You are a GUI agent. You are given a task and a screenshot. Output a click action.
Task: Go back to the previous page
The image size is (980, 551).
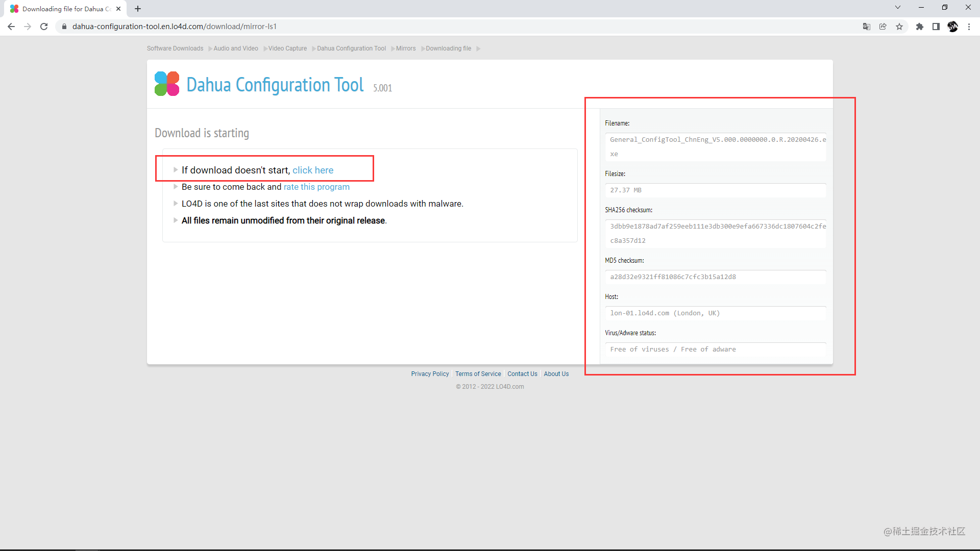[x=11, y=27]
